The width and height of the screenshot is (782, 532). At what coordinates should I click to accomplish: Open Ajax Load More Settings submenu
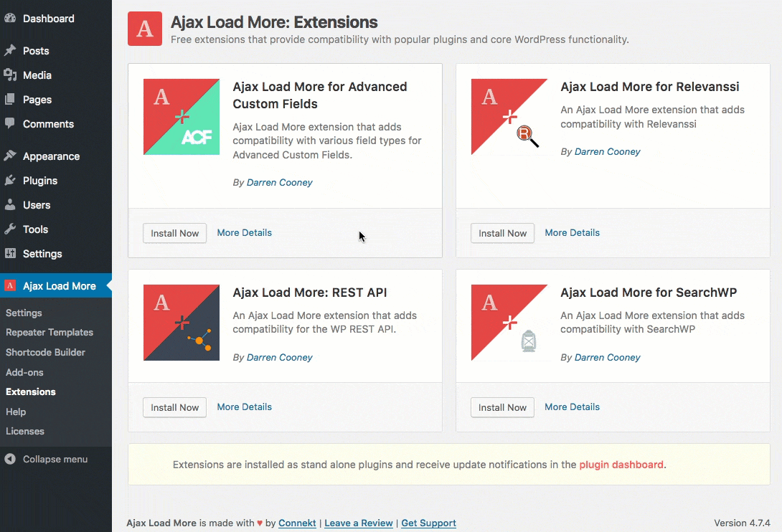pyautogui.click(x=24, y=313)
